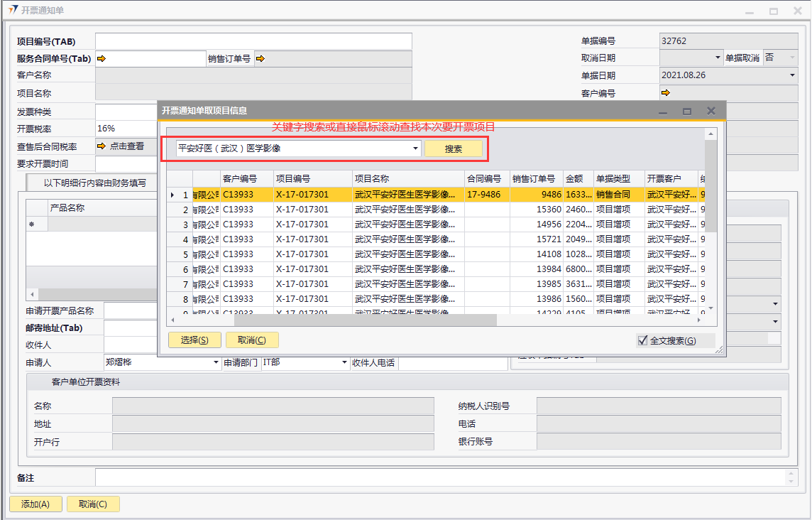The image size is (812, 520).
Task: Click the row 1 selector arrow in grid
Action: click(x=172, y=195)
